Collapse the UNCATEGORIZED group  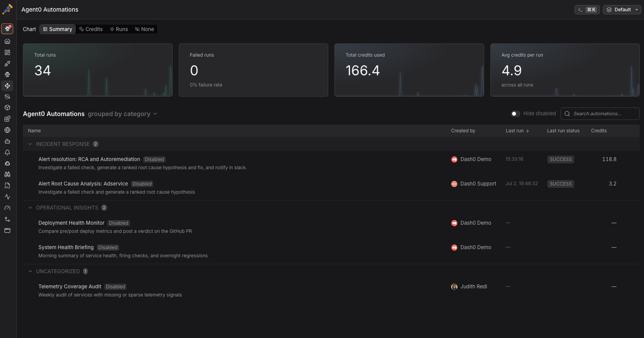30,271
